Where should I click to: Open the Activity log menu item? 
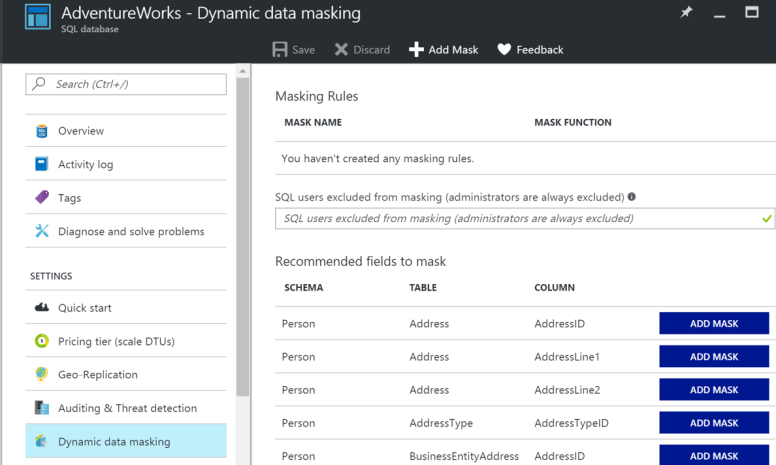coord(126,164)
